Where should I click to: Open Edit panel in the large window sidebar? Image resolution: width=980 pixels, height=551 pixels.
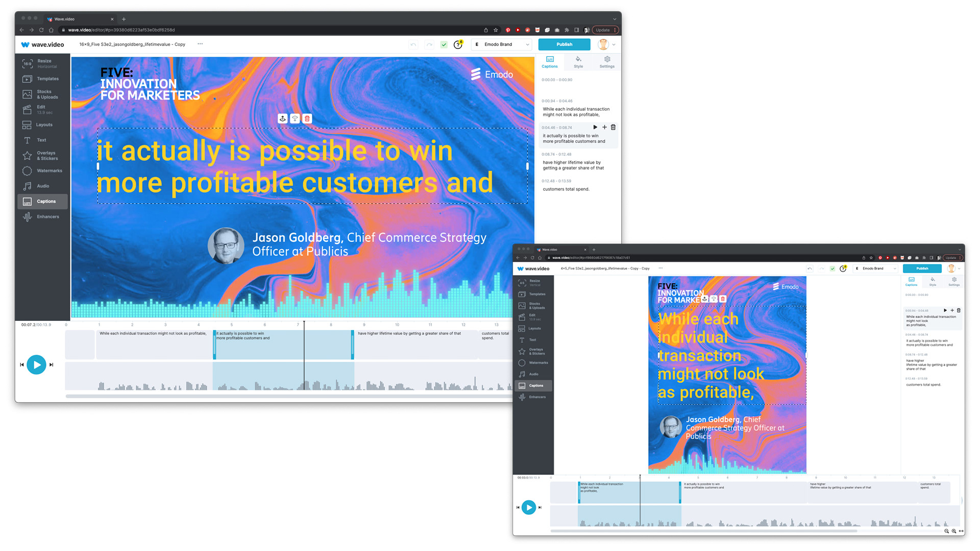click(42, 110)
